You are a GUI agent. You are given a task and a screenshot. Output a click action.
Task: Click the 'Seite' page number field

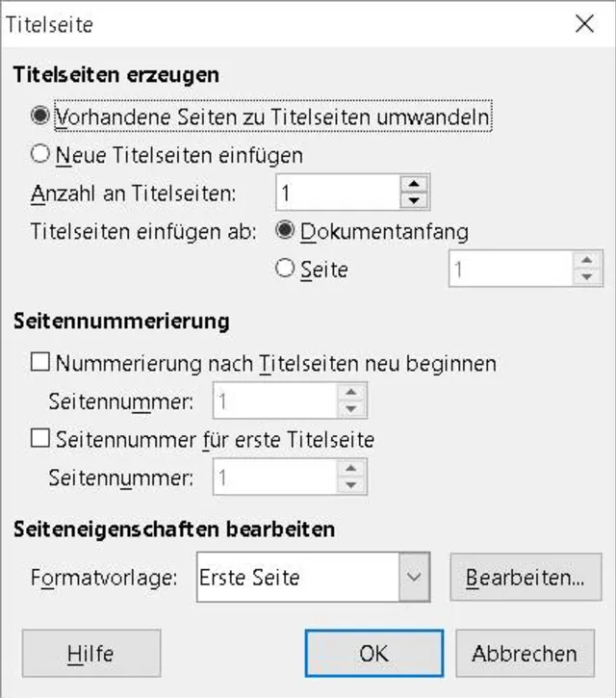pos(510,270)
